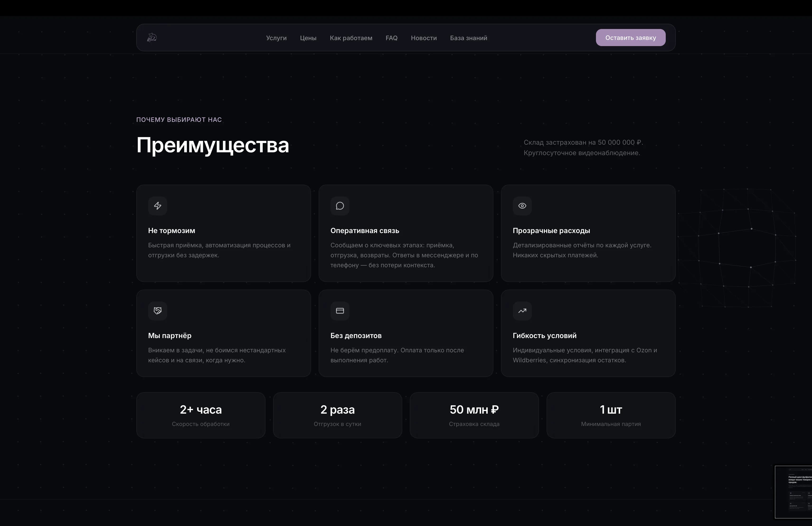Screen dimensions: 812x526
Task: Open Как работаем in the navbar
Action: pyautogui.click(x=351, y=38)
